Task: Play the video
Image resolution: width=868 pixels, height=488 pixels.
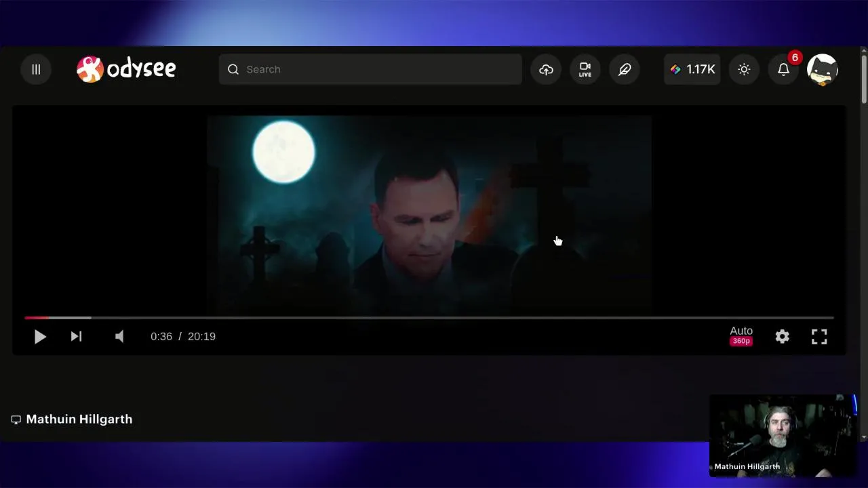Action: pos(40,336)
